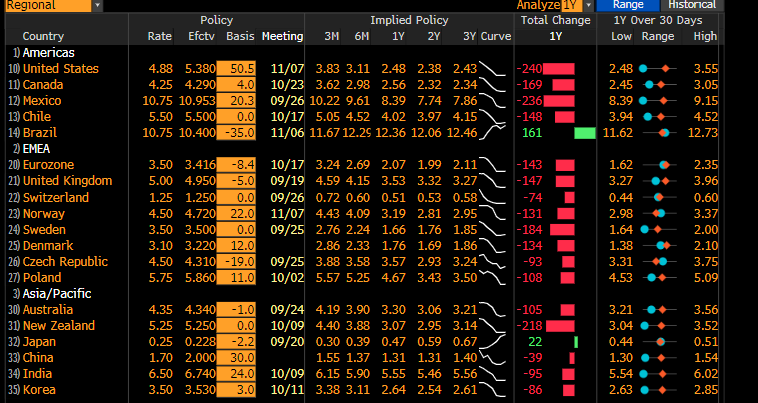Open the Canada row
This screenshot has width=758, height=403.
pyautogui.click(x=43, y=85)
